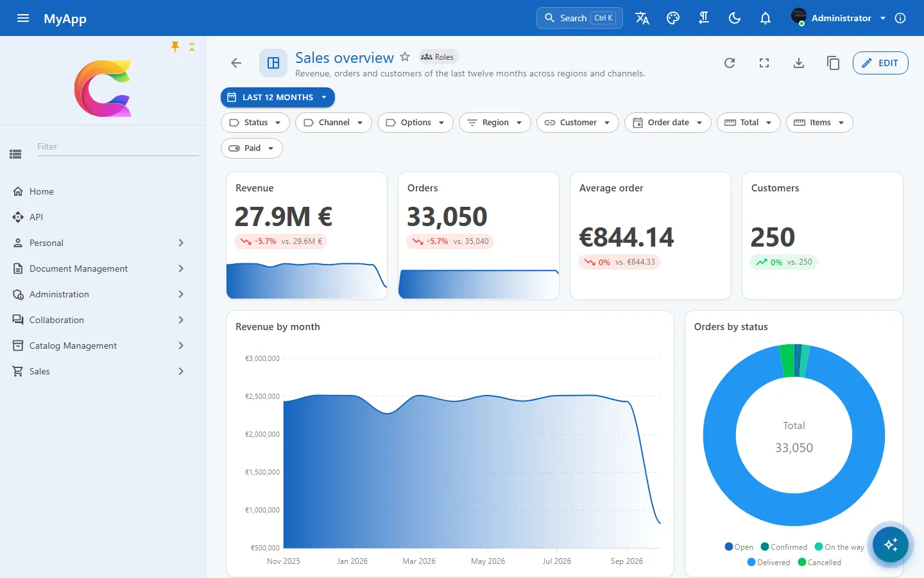Expand Catalog Management chevron
Viewport: 924px width, 578px height.
pyautogui.click(x=181, y=346)
